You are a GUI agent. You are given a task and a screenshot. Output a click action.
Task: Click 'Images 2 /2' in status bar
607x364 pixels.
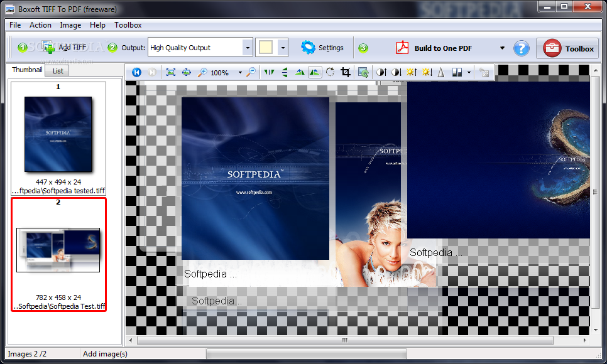[27, 354]
